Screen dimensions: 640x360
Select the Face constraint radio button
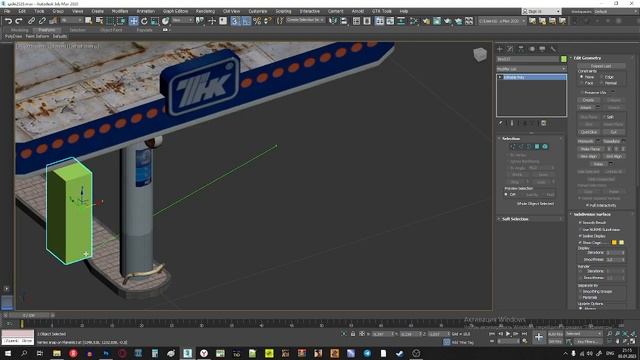tap(581, 83)
